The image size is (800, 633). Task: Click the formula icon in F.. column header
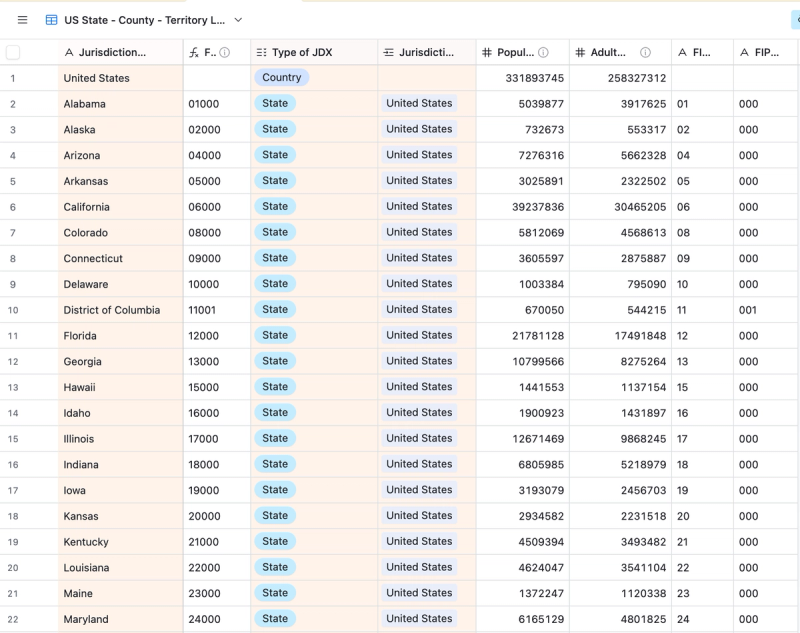tap(194, 52)
